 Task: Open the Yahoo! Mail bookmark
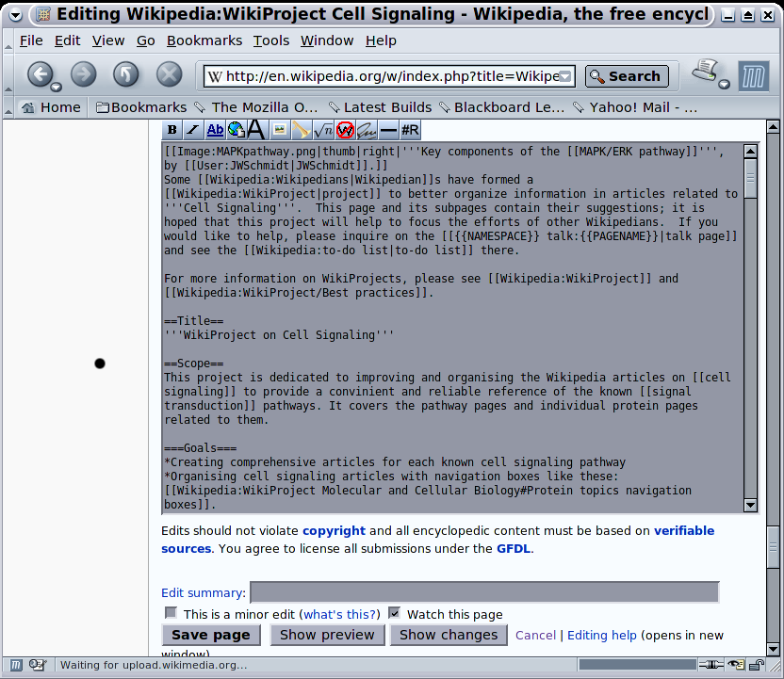(x=635, y=107)
